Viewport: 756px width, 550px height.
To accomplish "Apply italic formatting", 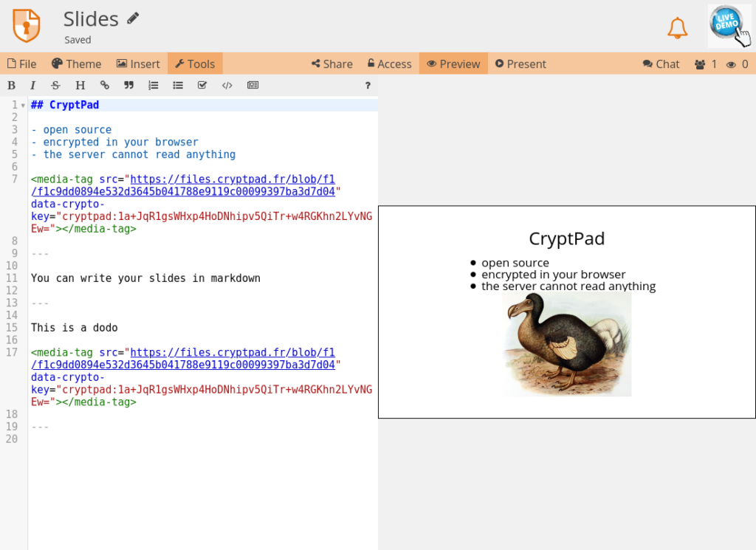I will point(32,86).
